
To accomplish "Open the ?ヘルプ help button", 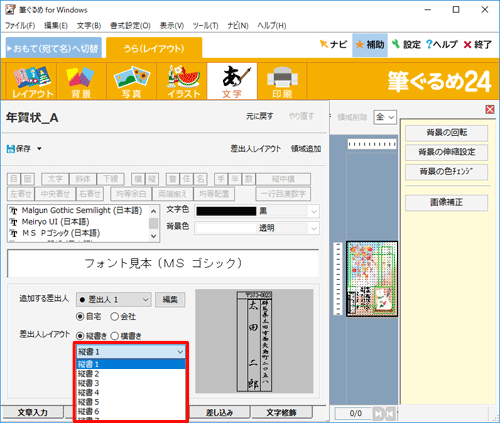I will (x=442, y=44).
